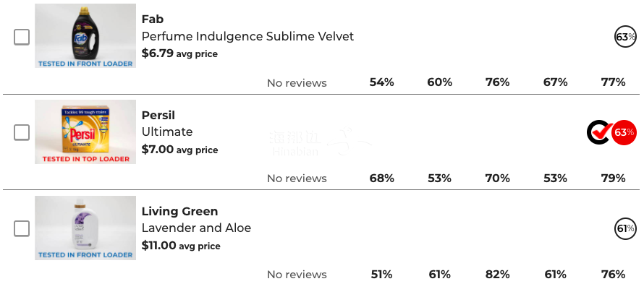Image resolution: width=644 pixels, height=284 pixels.
Task: Open Lavender and Aloe product link
Action: tap(196, 228)
